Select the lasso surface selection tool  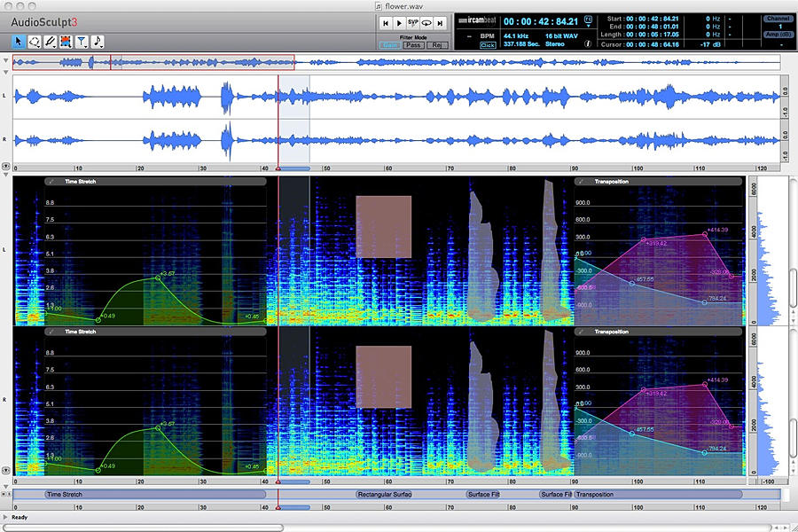[x=34, y=42]
